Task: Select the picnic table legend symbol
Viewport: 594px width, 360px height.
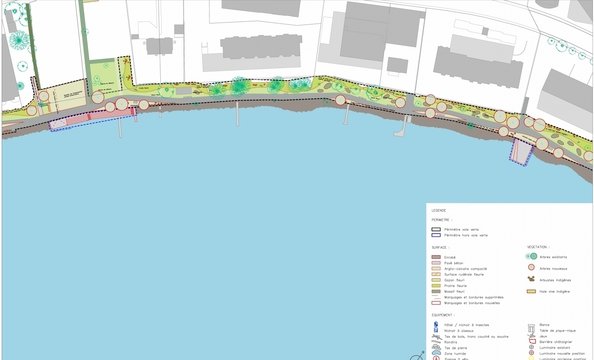Action: click(x=531, y=330)
